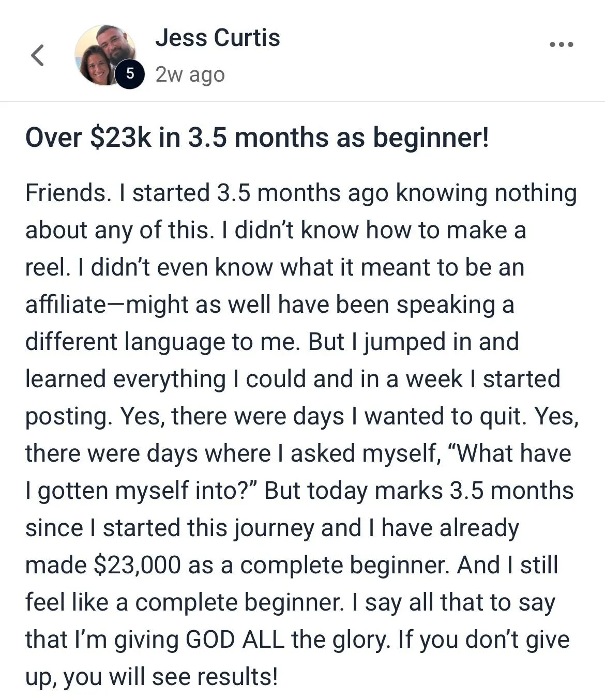The width and height of the screenshot is (605, 700).
Task: Click the word beginner! in the title
Action: 431,138
